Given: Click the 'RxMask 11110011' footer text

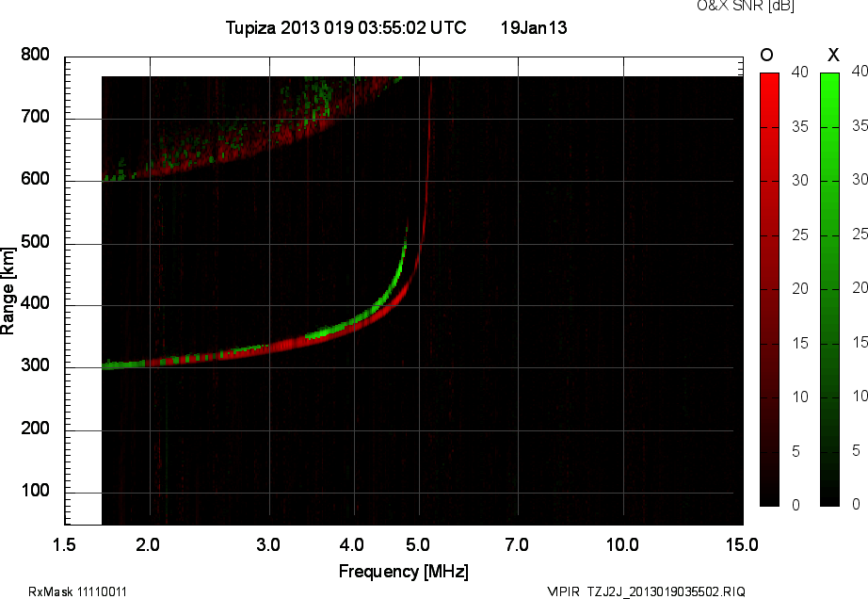Looking at the screenshot, I should coord(77,591).
